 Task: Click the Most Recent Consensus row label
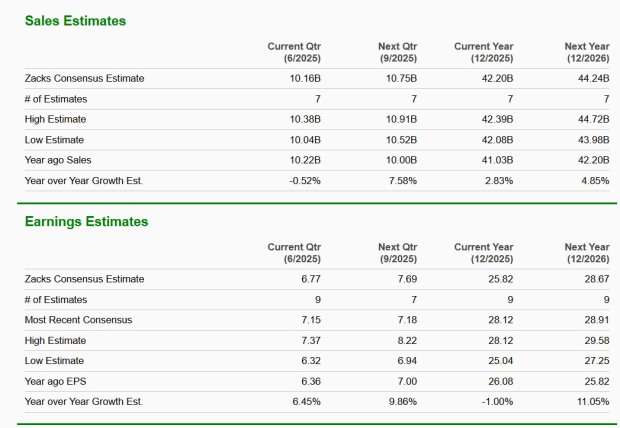78,320
